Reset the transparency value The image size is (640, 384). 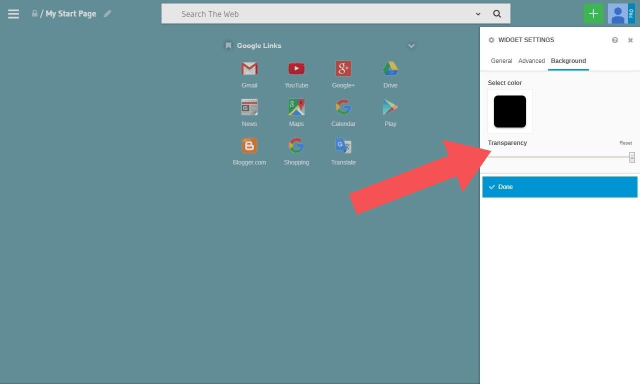pos(626,143)
